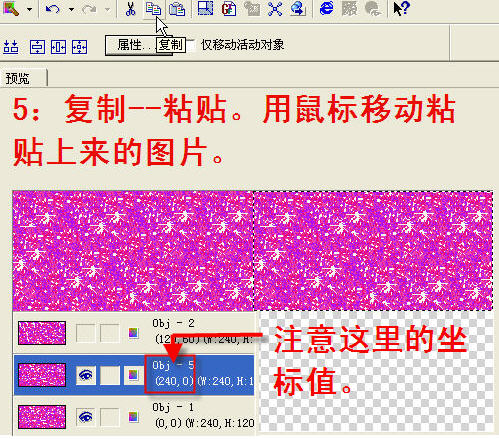Click the context help arrow icon
This screenshot has width=499, height=439.
(x=400, y=8)
